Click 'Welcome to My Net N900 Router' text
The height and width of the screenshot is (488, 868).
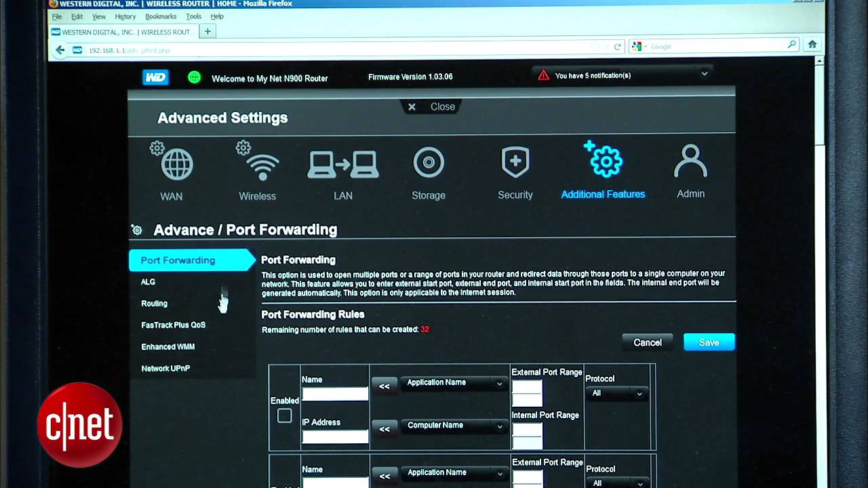pos(270,79)
